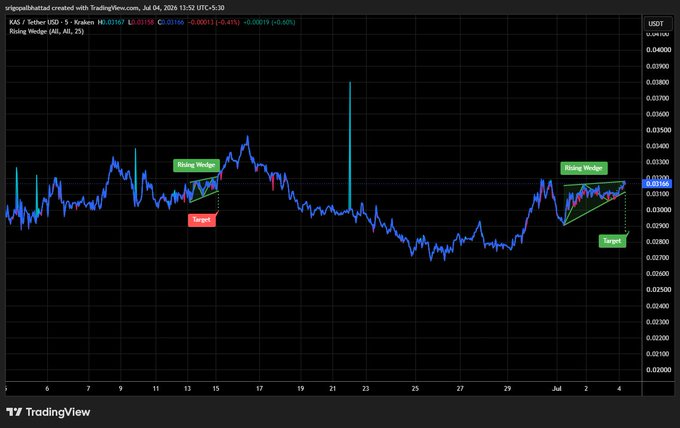The height and width of the screenshot is (428, 680).
Task: Click the Close value 0.03166
Action: coord(171,22)
